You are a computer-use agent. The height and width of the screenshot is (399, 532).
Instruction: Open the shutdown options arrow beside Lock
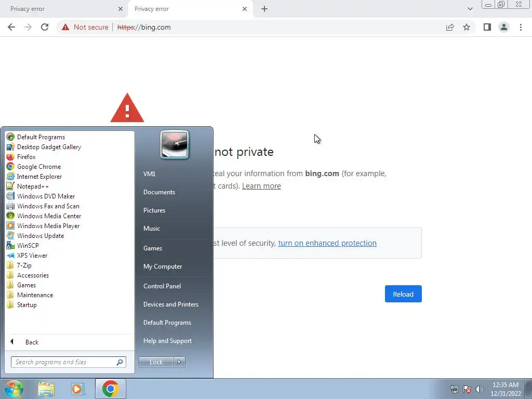point(179,362)
